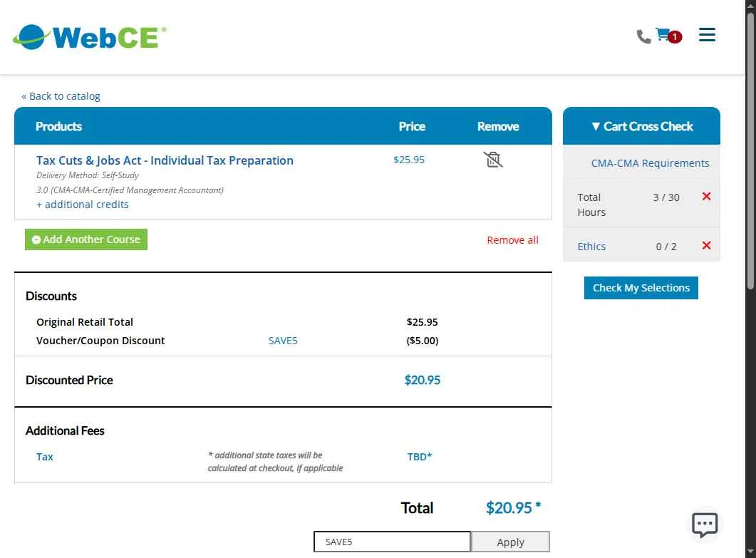
Task: Open Tax Cuts & Jobs Act course
Action: (165, 160)
